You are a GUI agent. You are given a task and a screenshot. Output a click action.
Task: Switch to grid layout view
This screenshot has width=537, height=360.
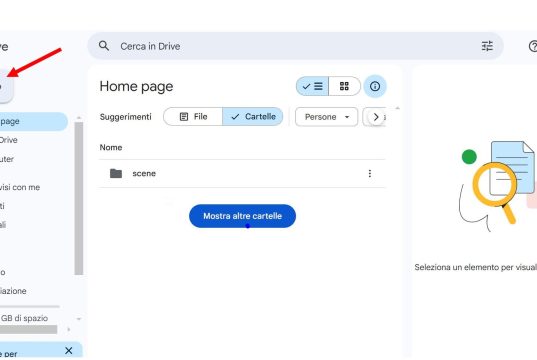344,86
